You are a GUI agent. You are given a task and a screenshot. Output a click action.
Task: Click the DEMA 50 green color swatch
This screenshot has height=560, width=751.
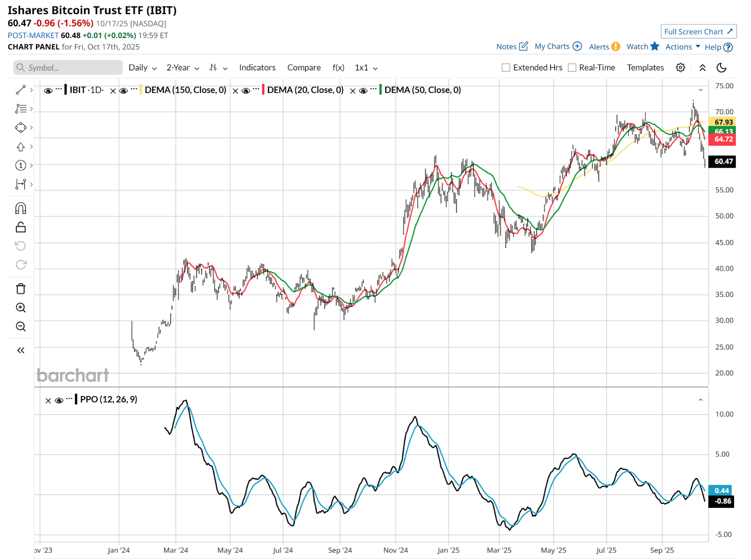click(381, 90)
